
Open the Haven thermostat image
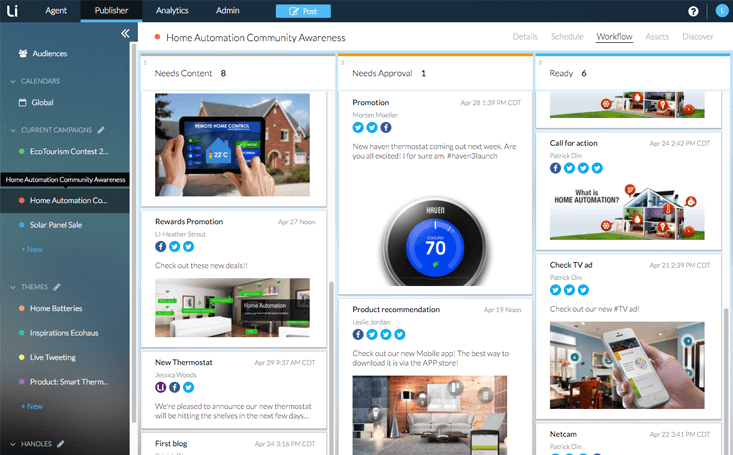coord(435,241)
